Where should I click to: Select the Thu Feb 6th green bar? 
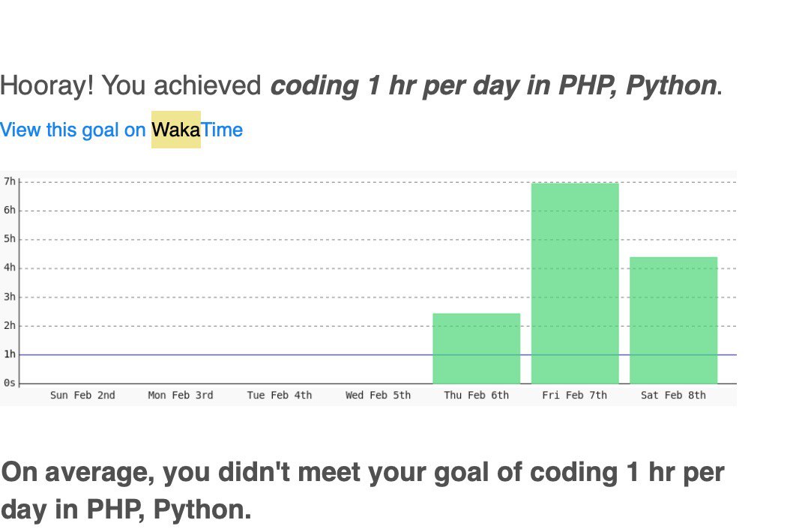[x=477, y=348]
